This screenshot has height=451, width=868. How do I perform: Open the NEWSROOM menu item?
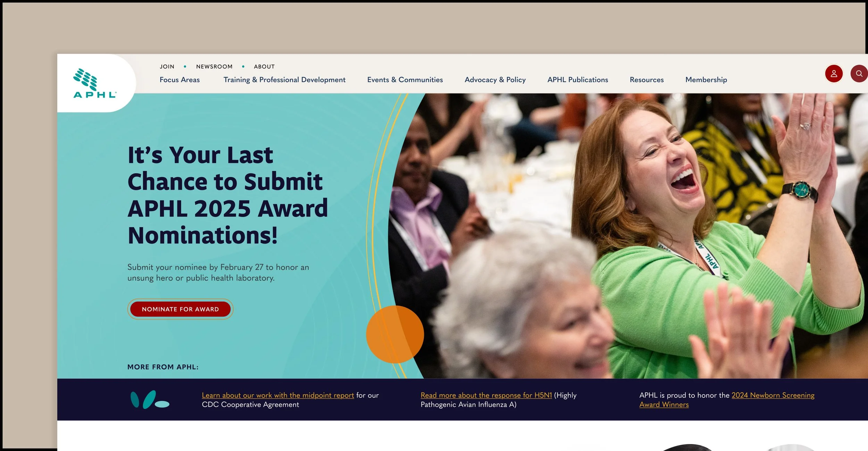pos(214,66)
